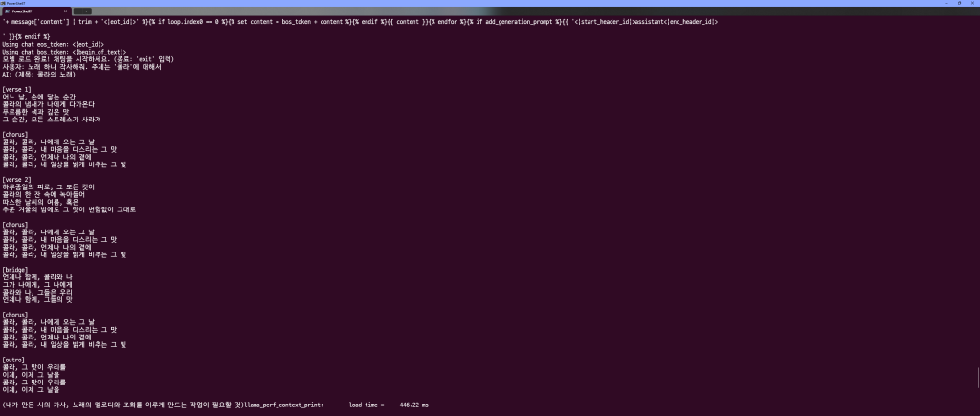980x416 pixels.
Task: Click the PowerShell icon on the tab
Action: (7, 11)
